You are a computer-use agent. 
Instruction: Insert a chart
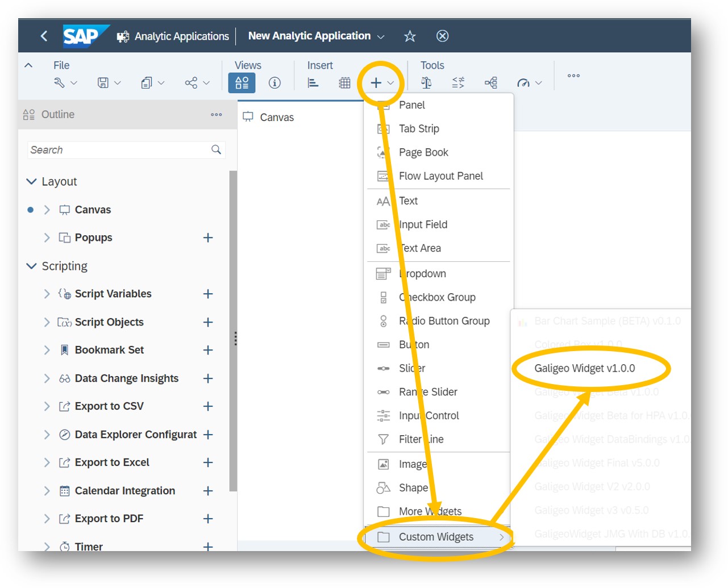pyautogui.click(x=313, y=83)
